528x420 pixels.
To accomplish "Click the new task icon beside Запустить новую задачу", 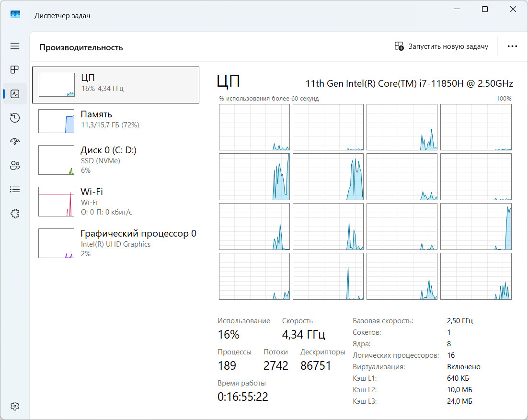I will (399, 46).
